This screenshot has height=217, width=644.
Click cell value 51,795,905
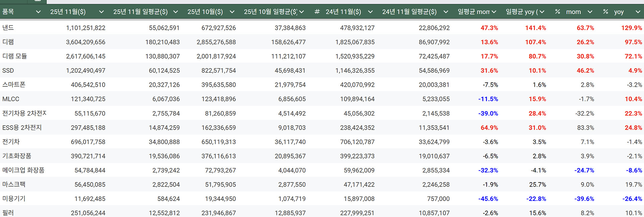point(220,185)
